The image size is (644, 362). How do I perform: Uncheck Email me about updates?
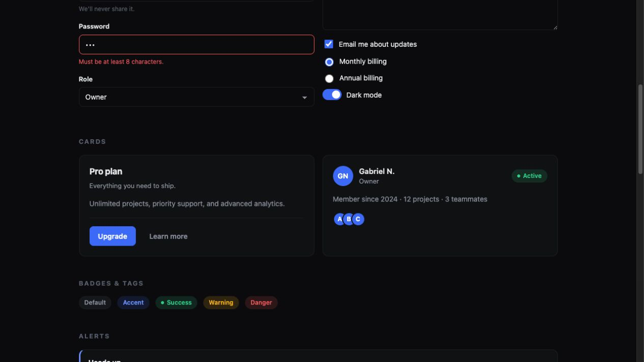(329, 44)
